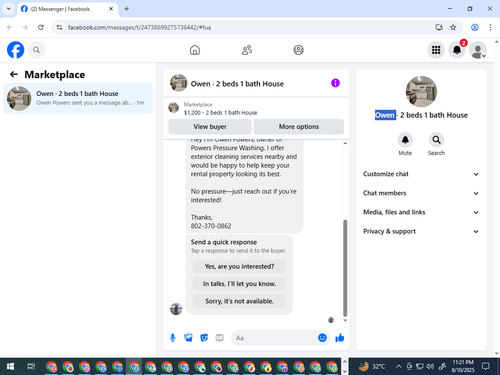Viewport: 500px width, 375px height.
Task: Click chat header listing thumbnail
Action: click(x=178, y=83)
